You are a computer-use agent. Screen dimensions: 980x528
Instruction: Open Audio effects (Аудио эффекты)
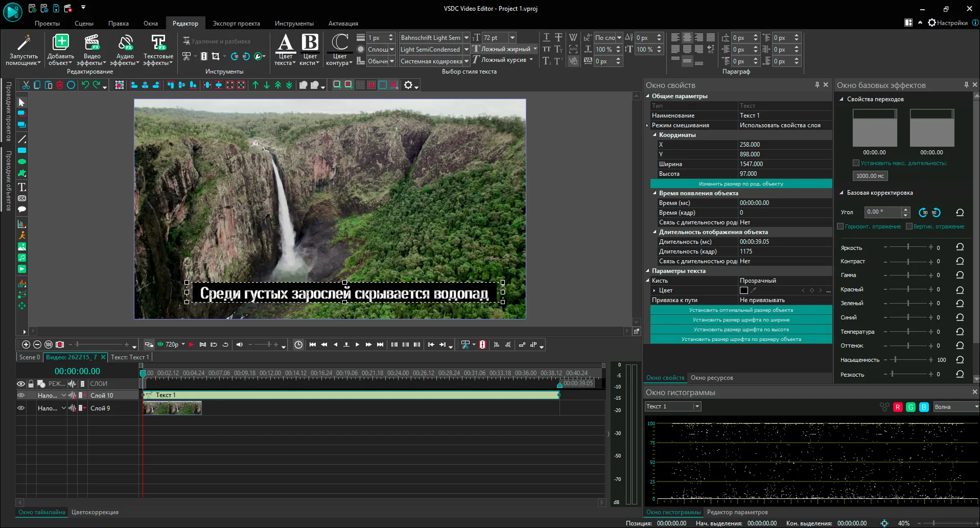point(125,50)
